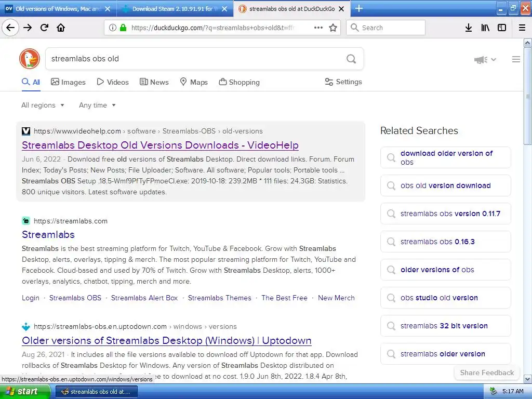
Task: Expand Any time filter
Action: (97, 105)
